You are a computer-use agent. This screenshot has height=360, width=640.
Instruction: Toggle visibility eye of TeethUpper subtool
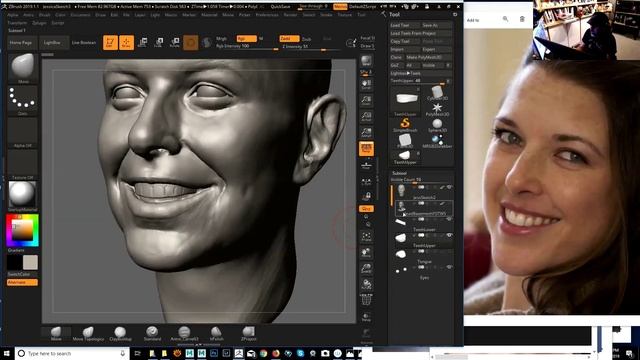click(x=449, y=235)
